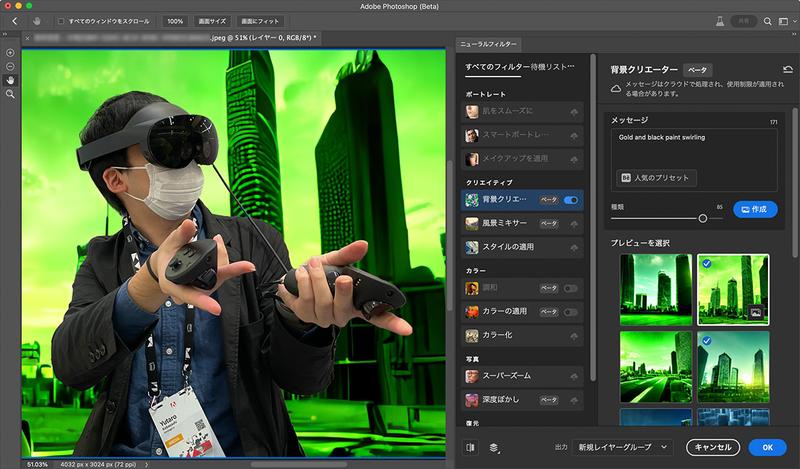
Task: Select the スタイルの適用 filter row
Action: point(522,248)
